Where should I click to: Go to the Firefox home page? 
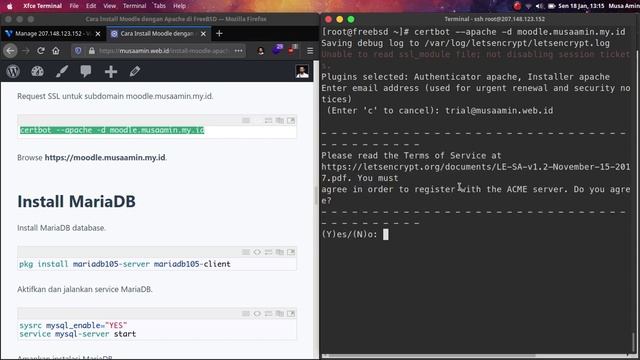point(56,51)
